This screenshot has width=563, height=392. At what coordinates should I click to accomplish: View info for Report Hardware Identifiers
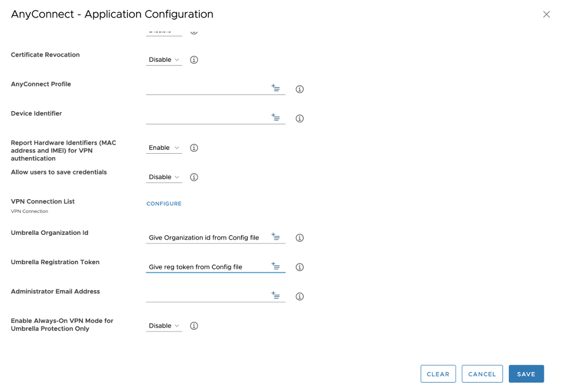(194, 148)
